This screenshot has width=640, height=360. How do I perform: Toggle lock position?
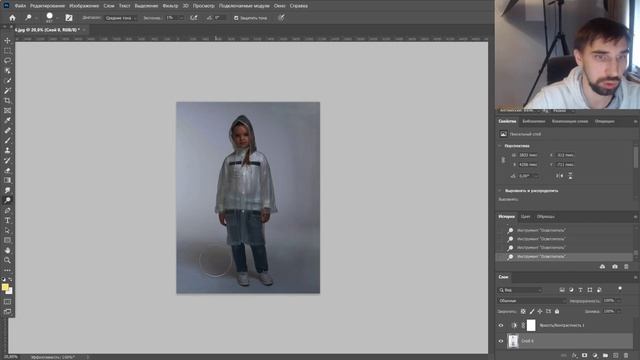(540, 311)
